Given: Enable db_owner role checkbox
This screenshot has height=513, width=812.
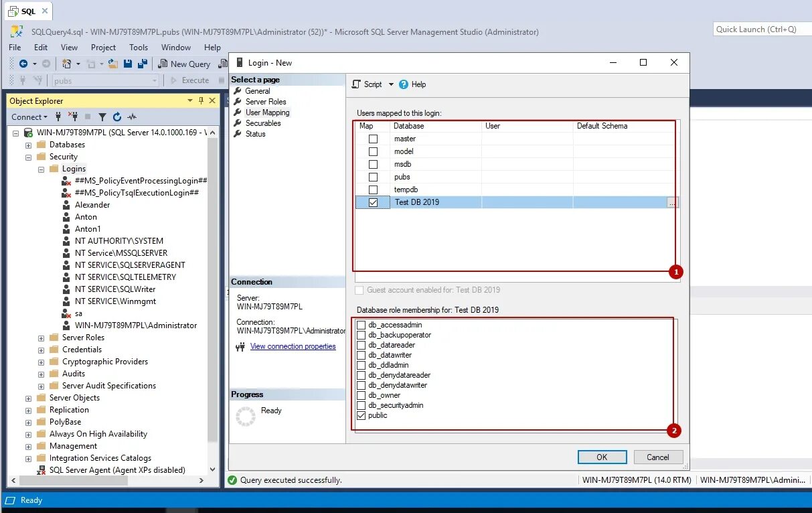Looking at the screenshot, I should (361, 396).
